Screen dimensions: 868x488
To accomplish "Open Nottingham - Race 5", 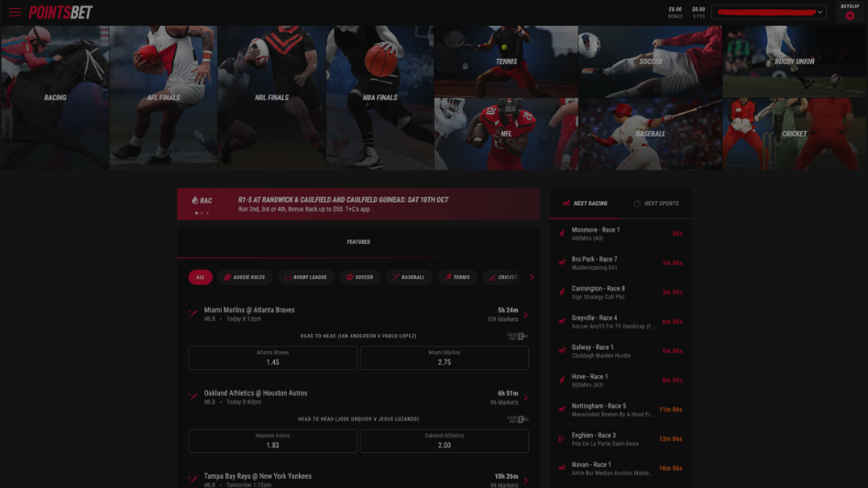I will coord(620,410).
